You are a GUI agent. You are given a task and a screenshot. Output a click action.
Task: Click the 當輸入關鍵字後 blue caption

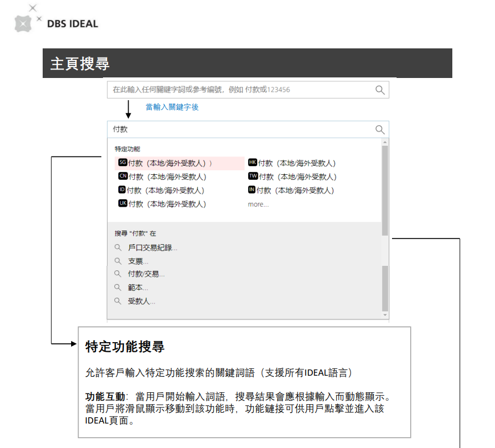pyautogui.click(x=172, y=107)
